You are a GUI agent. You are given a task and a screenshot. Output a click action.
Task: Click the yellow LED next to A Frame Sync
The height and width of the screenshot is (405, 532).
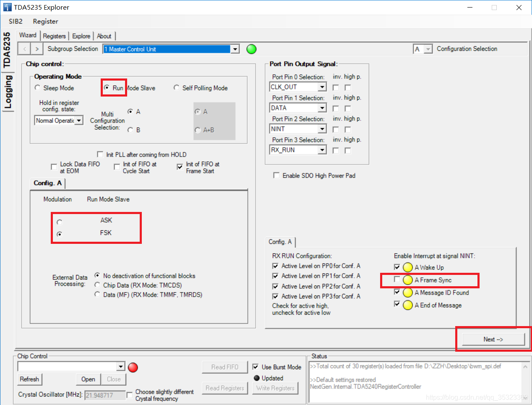(x=408, y=280)
